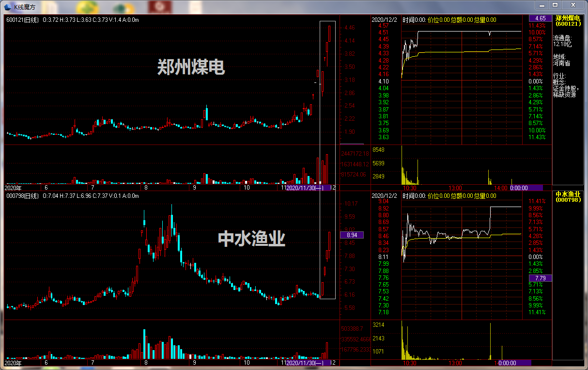The height and width of the screenshot is (370, 588).
Task: Click the 5699 volume axis value
Action: [x=378, y=163]
